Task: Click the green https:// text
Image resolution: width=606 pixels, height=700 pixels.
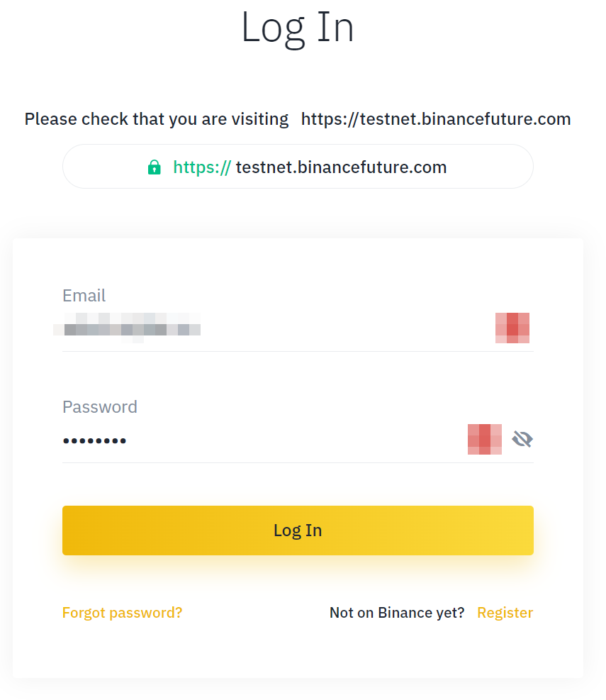Action: (x=202, y=167)
